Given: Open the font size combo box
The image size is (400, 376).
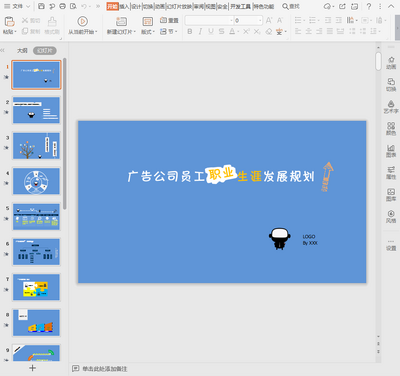Looking at the screenshot, I should point(248,21).
